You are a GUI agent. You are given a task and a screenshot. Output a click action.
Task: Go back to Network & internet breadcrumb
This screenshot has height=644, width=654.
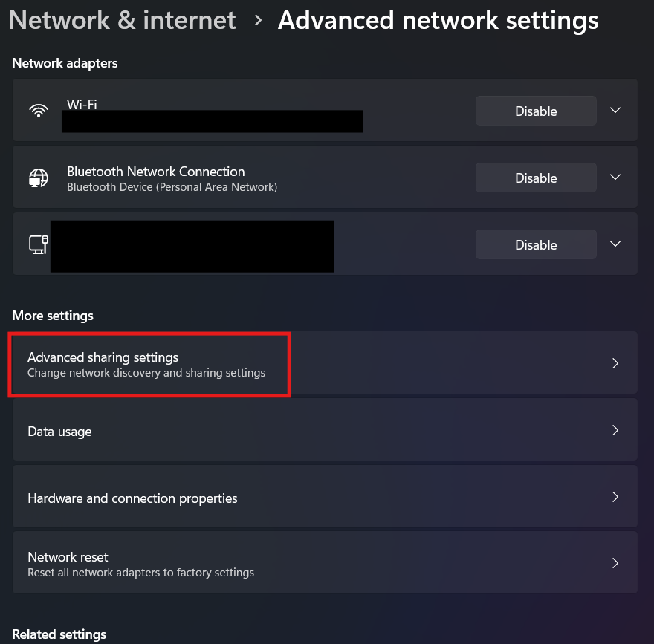123,20
